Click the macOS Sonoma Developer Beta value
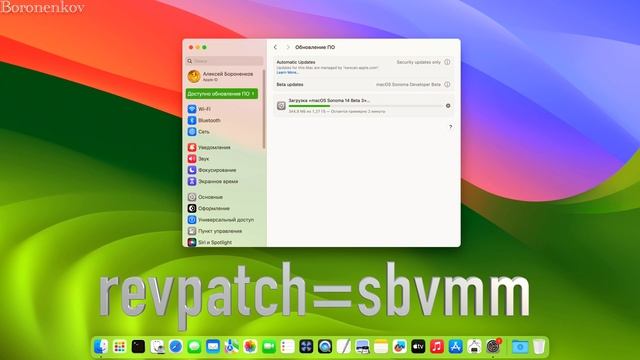 pyautogui.click(x=408, y=84)
